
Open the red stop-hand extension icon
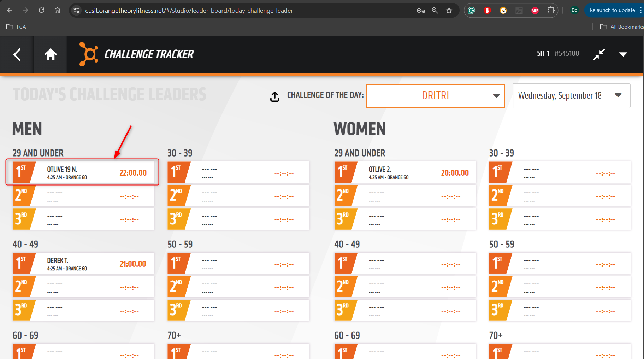click(x=487, y=10)
